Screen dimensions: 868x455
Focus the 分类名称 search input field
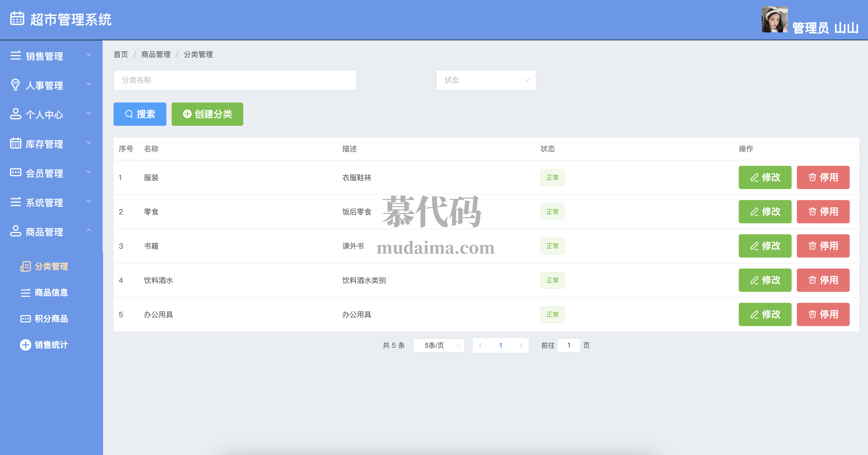tap(235, 80)
